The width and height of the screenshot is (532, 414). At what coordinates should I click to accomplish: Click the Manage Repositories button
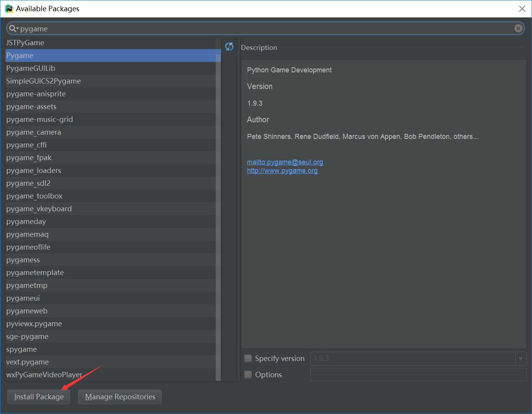[120, 397]
